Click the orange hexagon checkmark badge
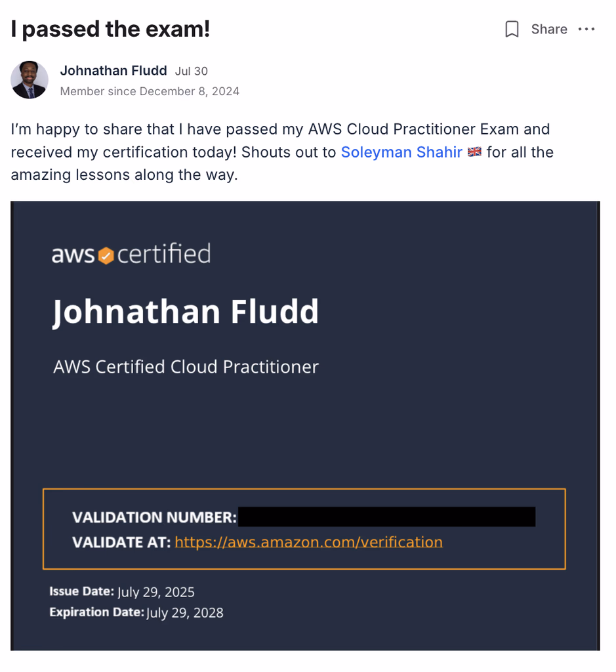The image size is (616, 672). point(106,255)
